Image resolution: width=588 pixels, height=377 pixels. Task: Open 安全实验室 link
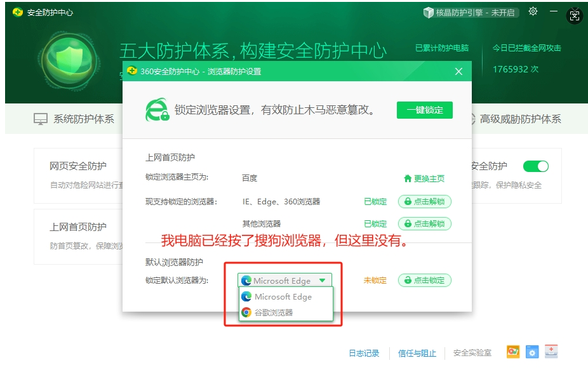(x=472, y=353)
